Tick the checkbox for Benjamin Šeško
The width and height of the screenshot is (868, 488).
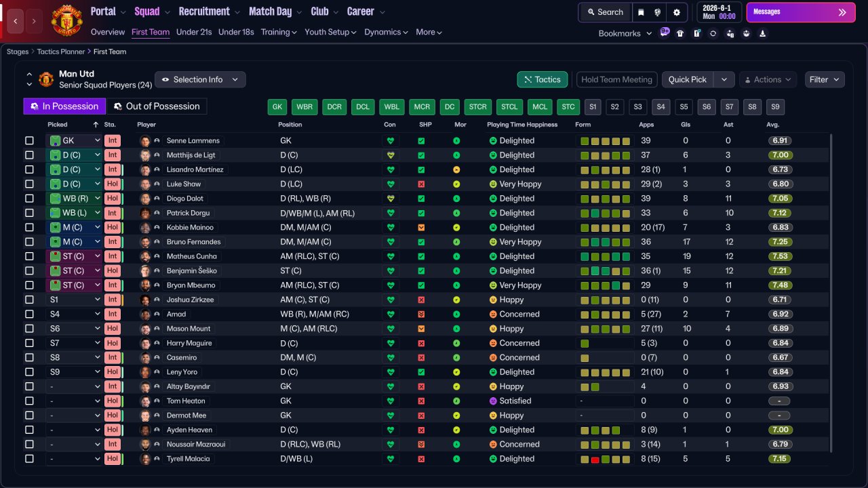click(29, 271)
